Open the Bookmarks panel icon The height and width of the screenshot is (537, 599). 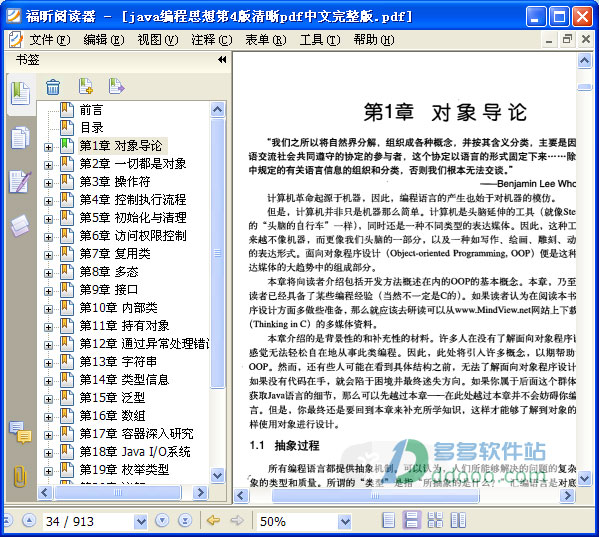point(20,93)
